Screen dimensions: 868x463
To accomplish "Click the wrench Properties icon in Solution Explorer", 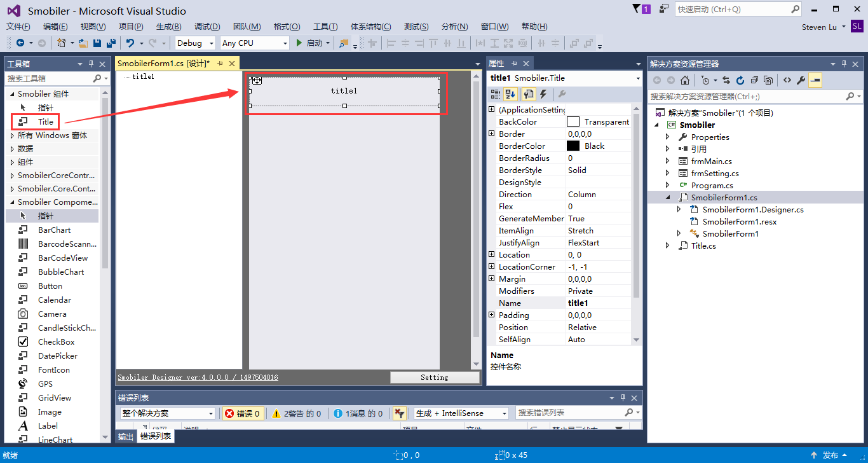I will click(801, 80).
